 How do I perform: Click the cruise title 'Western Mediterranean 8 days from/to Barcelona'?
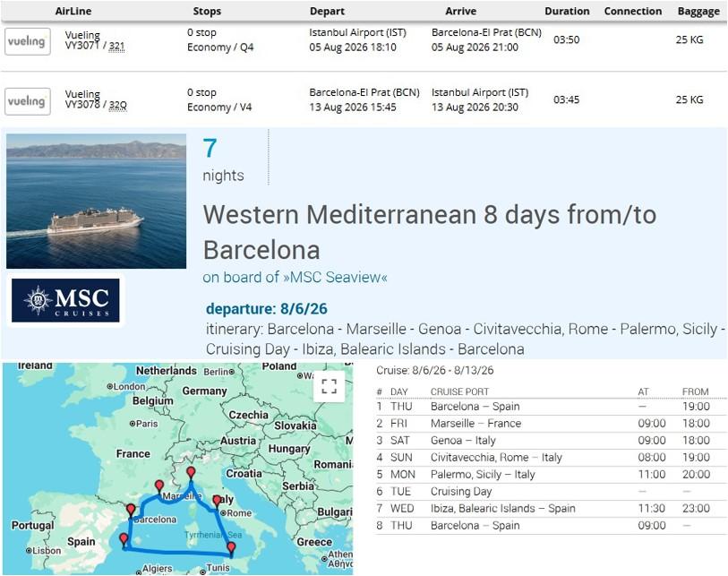430,232
